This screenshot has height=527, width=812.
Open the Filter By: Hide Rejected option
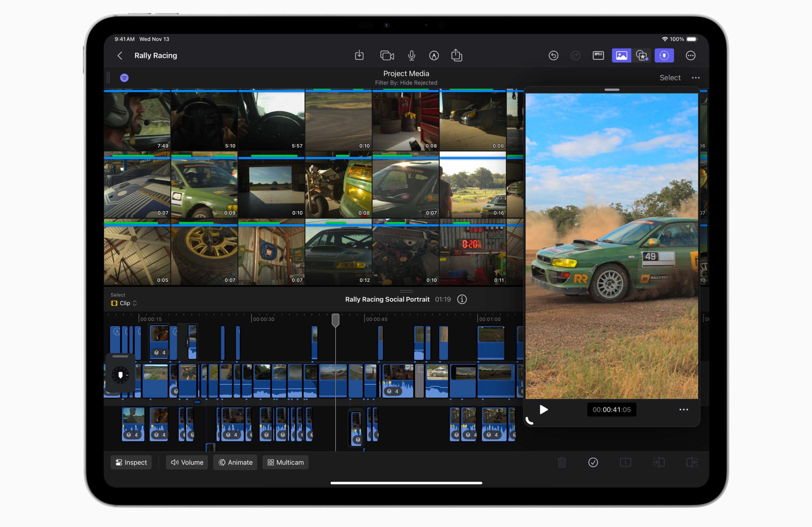(406, 82)
